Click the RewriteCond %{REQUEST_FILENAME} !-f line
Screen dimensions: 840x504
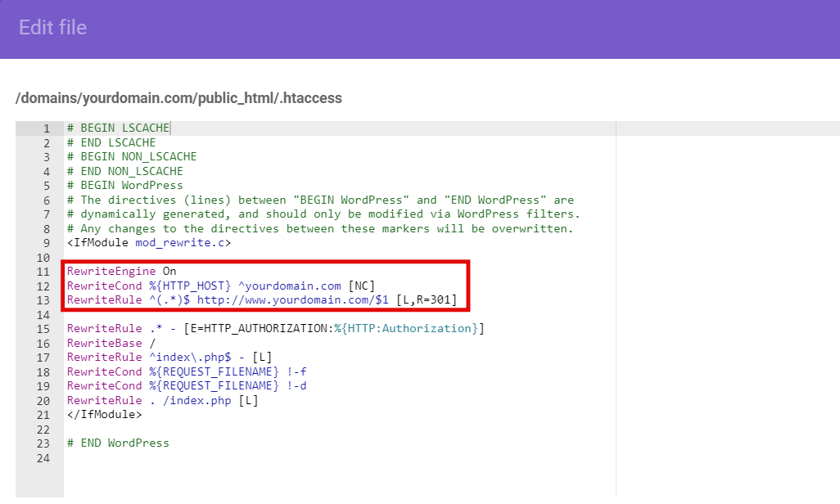point(187,371)
